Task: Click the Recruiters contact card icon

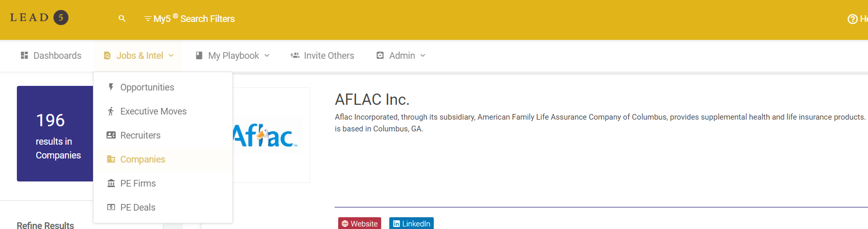Action: pyautogui.click(x=111, y=135)
